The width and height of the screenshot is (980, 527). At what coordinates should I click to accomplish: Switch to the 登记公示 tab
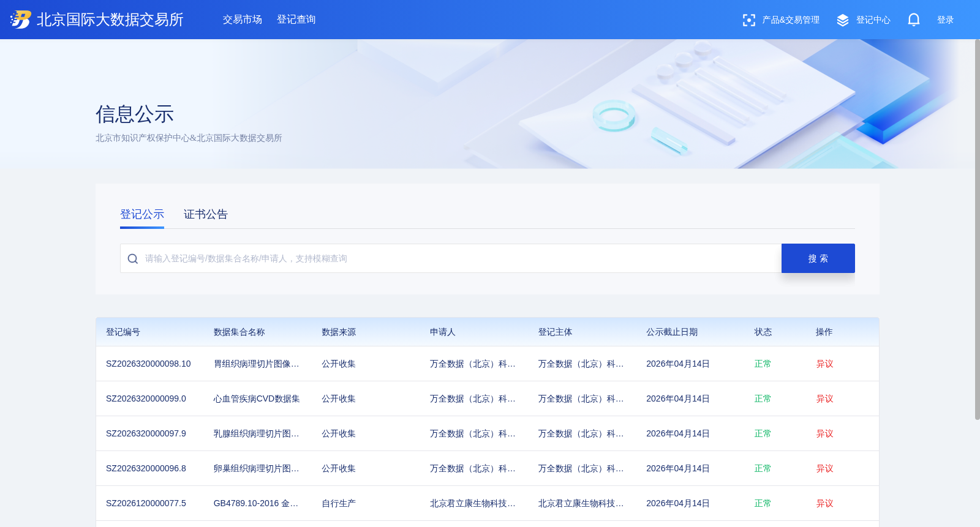[142, 214]
